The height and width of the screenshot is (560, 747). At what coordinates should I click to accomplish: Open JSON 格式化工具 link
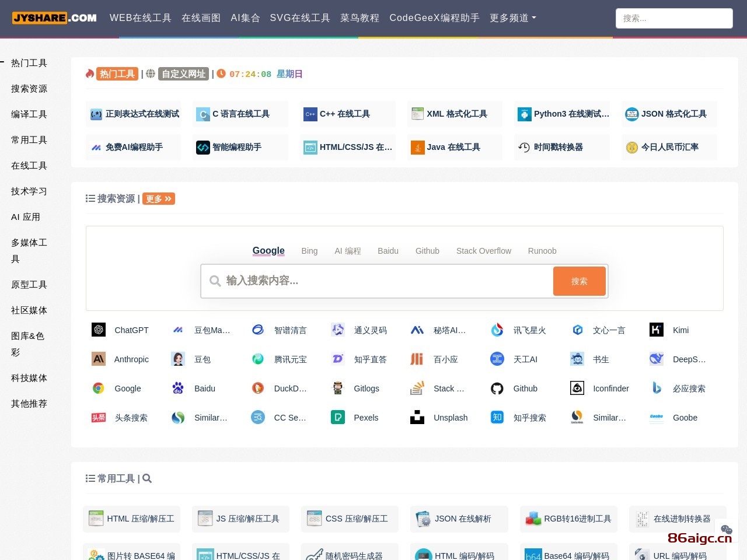point(669,114)
